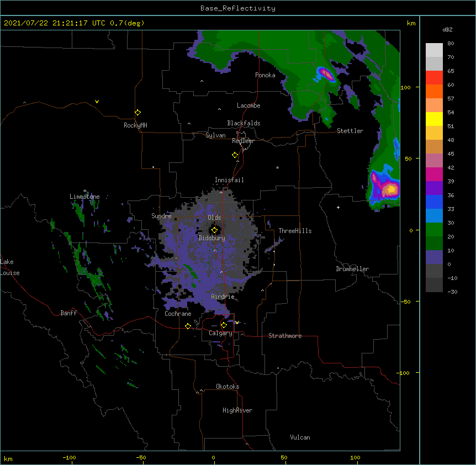The height and width of the screenshot is (465, 476).
Task: Click the Okotoks town label
Action: [228, 387]
